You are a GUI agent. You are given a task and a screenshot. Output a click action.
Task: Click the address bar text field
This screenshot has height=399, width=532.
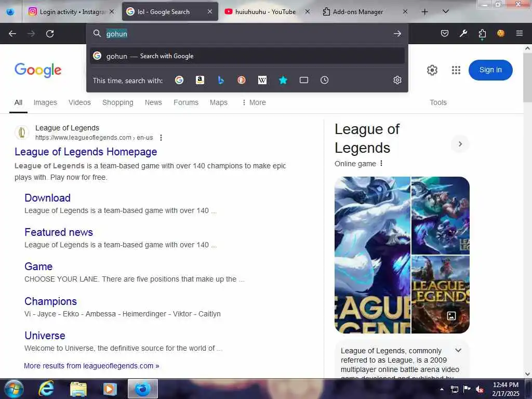[248, 34]
